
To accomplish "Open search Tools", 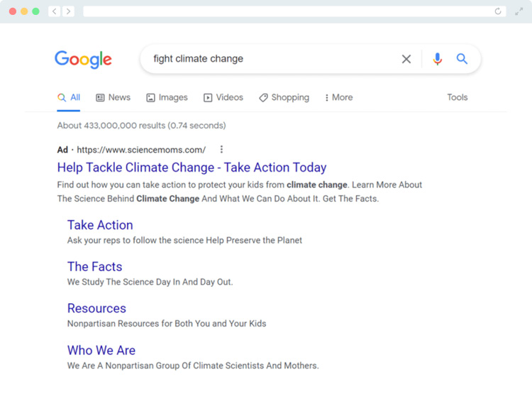I will pyautogui.click(x=457, y=97).
